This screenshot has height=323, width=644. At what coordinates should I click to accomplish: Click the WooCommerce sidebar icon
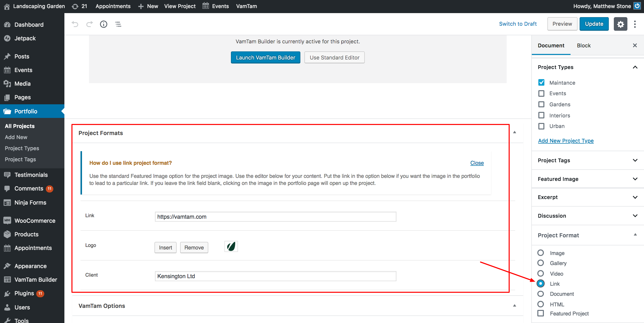(7, 220)
